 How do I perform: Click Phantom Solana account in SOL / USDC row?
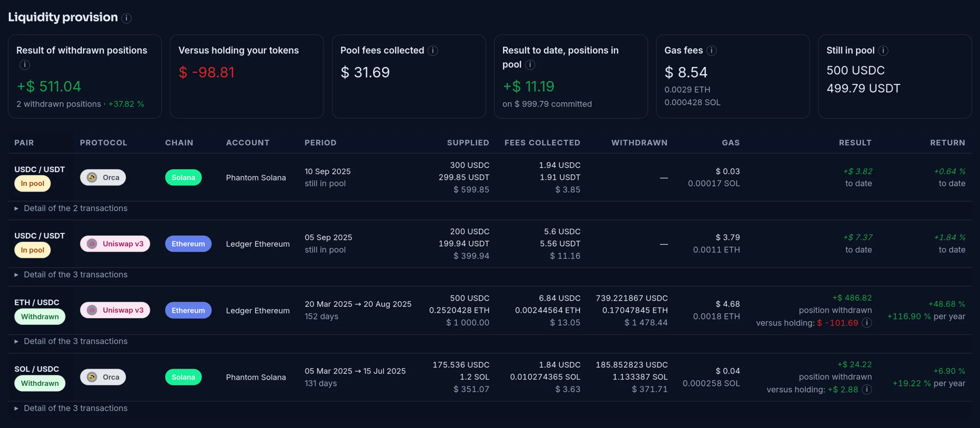click(x=256, y=377)
